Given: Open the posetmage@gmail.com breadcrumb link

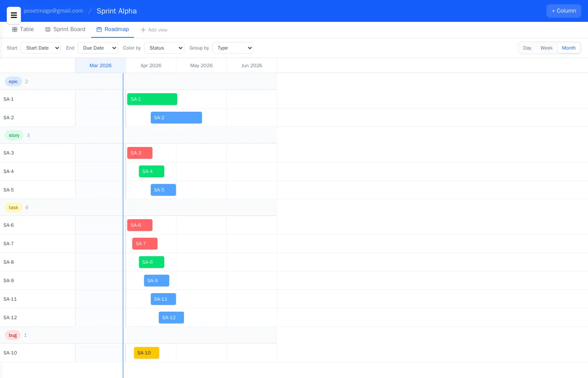Looking at the screenshot, I should 53,11.
